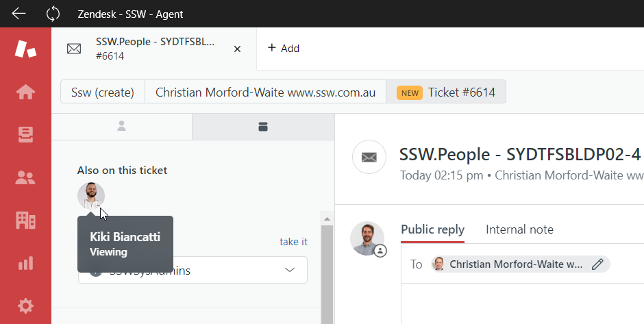644x324 pixels.
Task: Go back using the arrow icon
Action: [18, 14]
